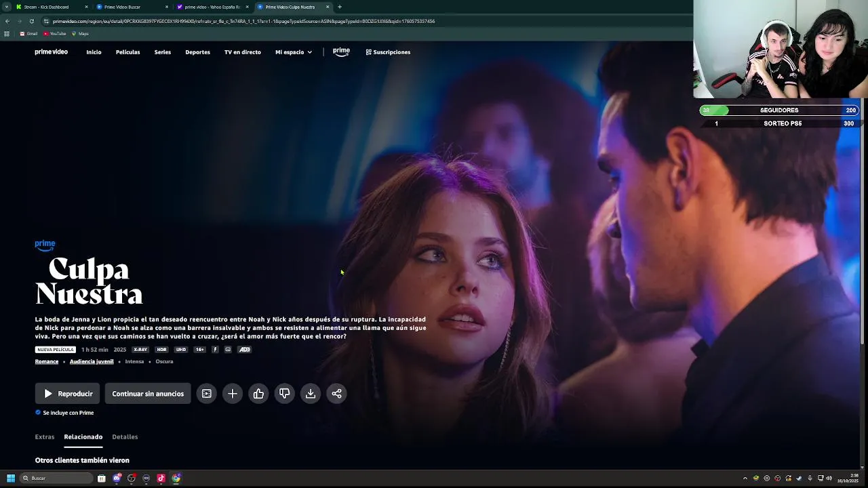The image size is (868, 488).
Task: Click 'Otros clientes también vieron' heading
Action: (82, 460)
